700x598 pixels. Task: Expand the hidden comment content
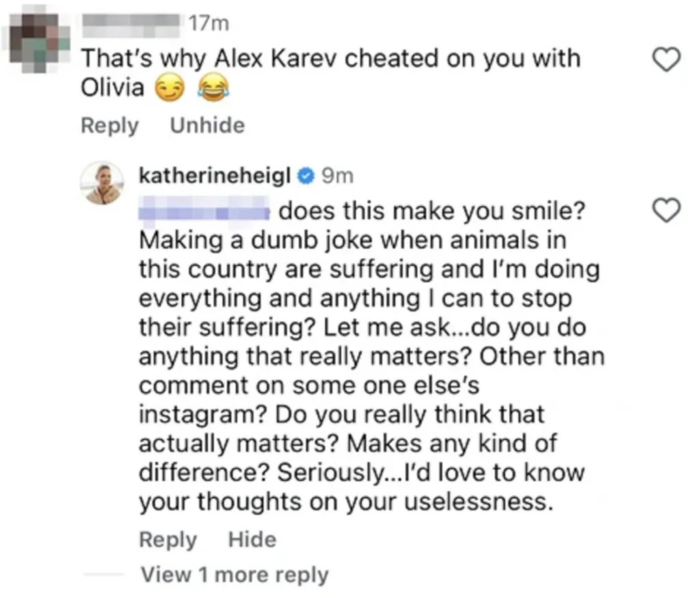tap(206, 125)
